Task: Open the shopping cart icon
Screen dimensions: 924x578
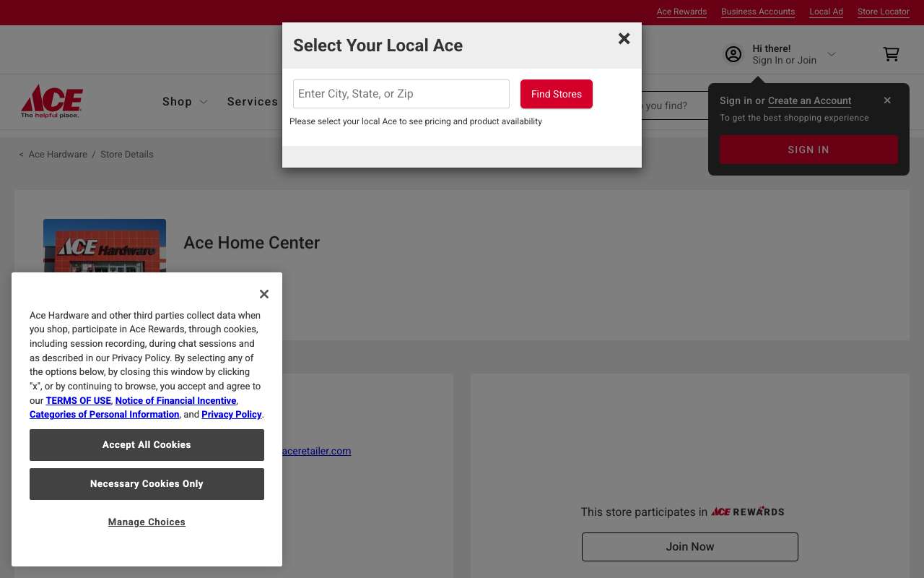Action: coord(892,54)
